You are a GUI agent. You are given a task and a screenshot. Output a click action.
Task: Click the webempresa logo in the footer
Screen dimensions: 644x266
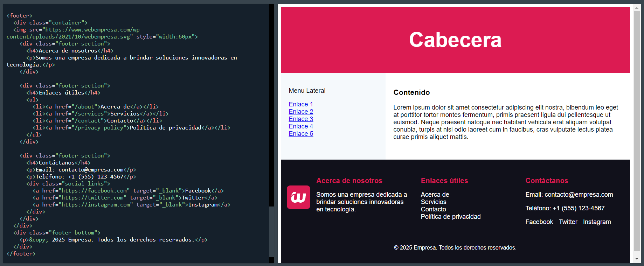point(298,197)
